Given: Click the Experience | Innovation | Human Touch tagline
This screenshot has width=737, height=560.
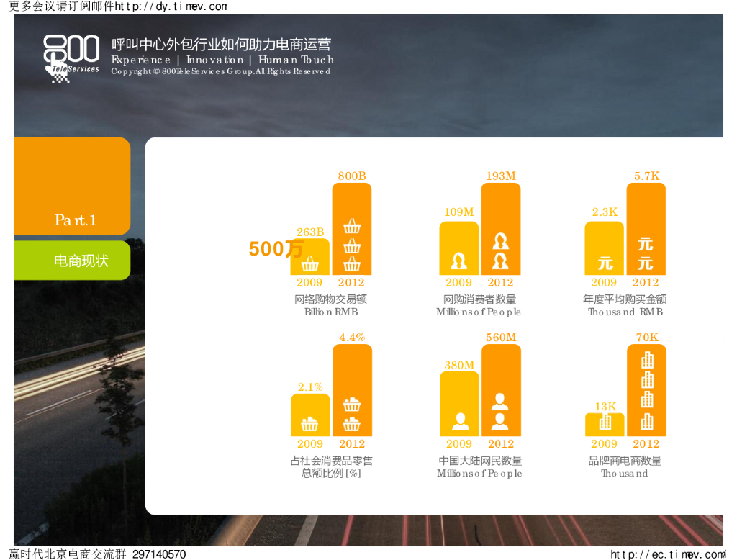Looking at the screenshot, I should (x=222, y=60).
